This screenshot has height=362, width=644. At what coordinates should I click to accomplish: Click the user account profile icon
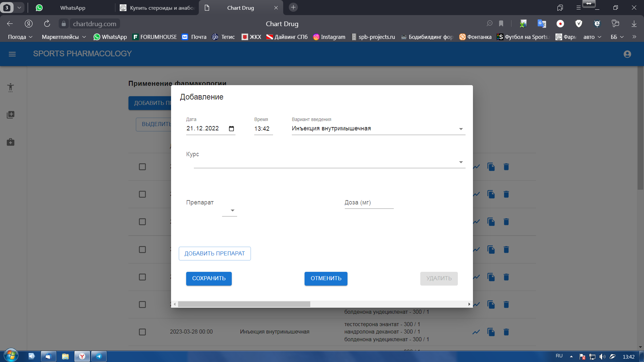[627, 54]
